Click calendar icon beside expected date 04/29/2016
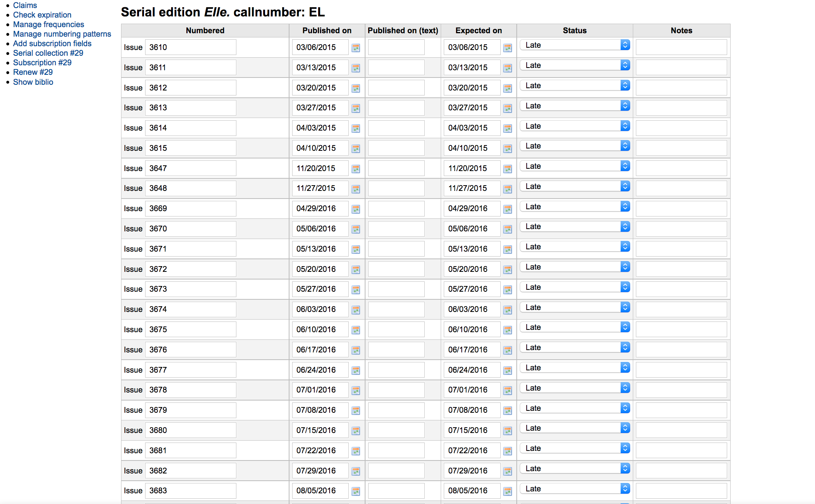815x504 pixels. click(x=507, y=209)
